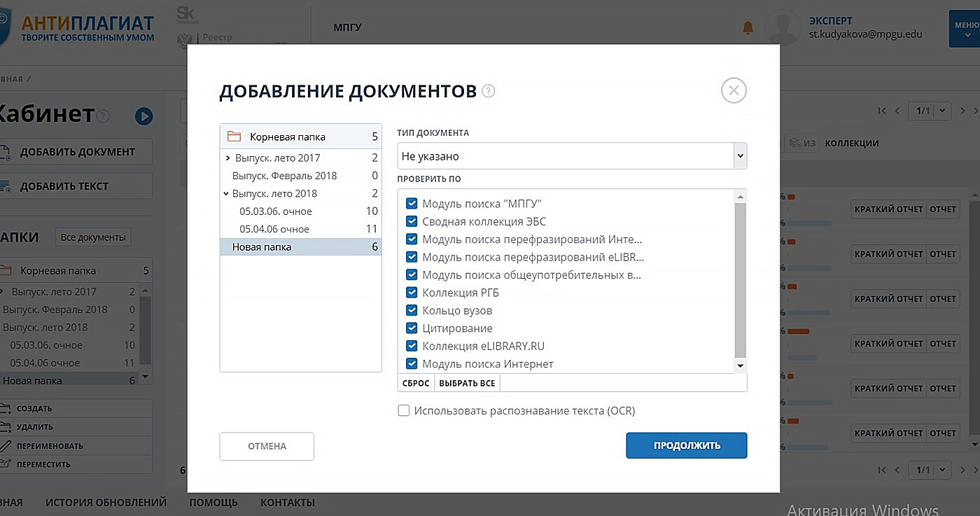Screen dimensions: 980x516
Task: Click module list scroll down arrow
Action: 741,365
